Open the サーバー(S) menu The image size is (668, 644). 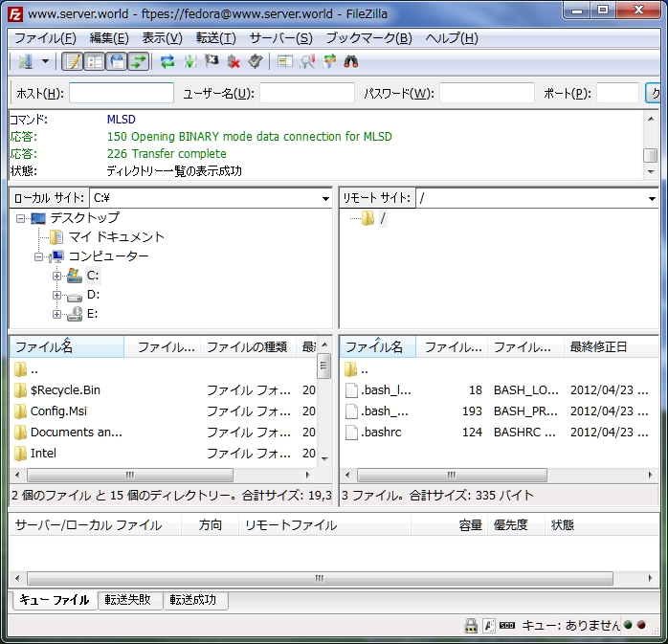pos(280,38)
